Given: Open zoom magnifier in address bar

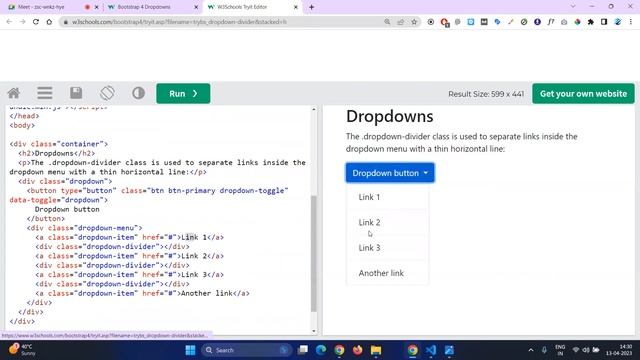Looking at the screenshot, I should coord(387,22).
